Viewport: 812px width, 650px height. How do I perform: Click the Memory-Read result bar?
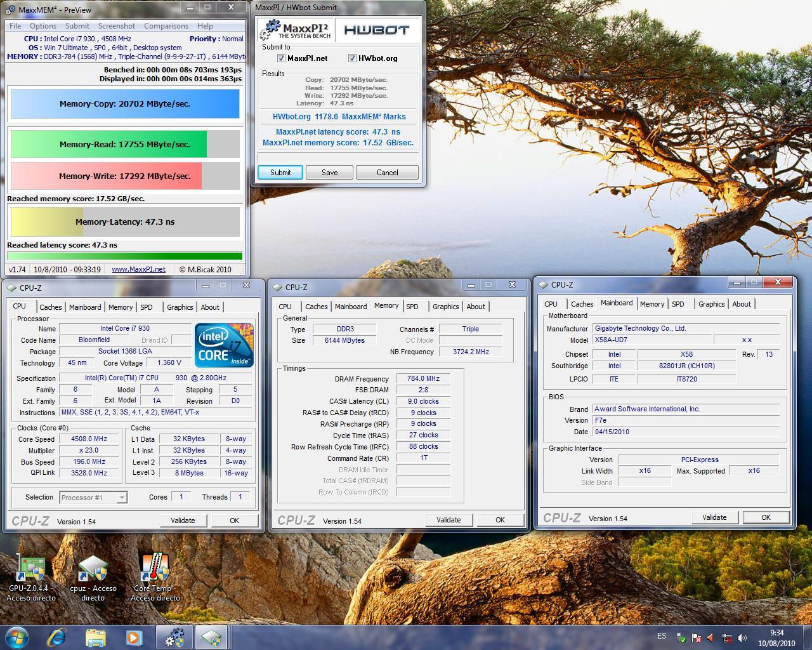(125, 144)
